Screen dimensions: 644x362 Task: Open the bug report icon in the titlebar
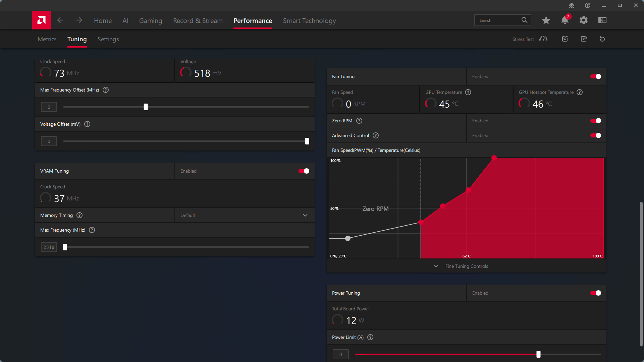click(x=571, y=5)
